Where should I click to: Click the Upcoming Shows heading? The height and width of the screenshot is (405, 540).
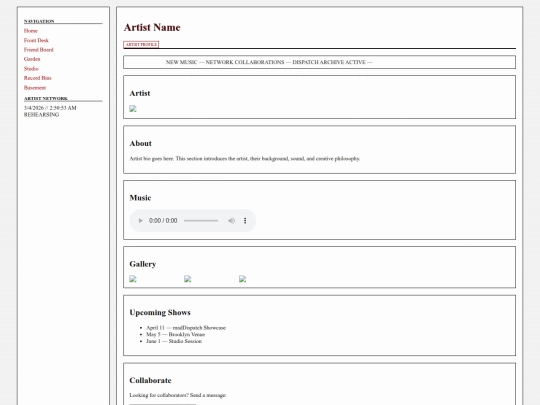click(160, 312)
